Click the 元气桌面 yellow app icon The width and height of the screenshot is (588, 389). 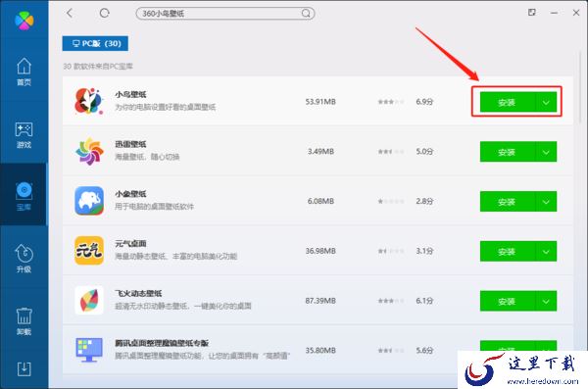pyautogui.click(x=89, y=251)
